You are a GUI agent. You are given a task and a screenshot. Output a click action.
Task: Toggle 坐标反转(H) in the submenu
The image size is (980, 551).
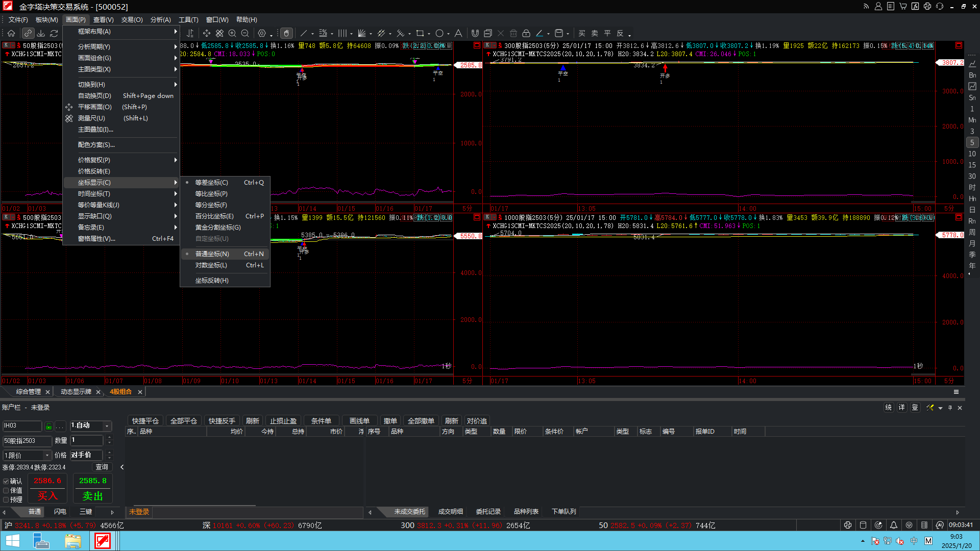[x=225, y=281]
